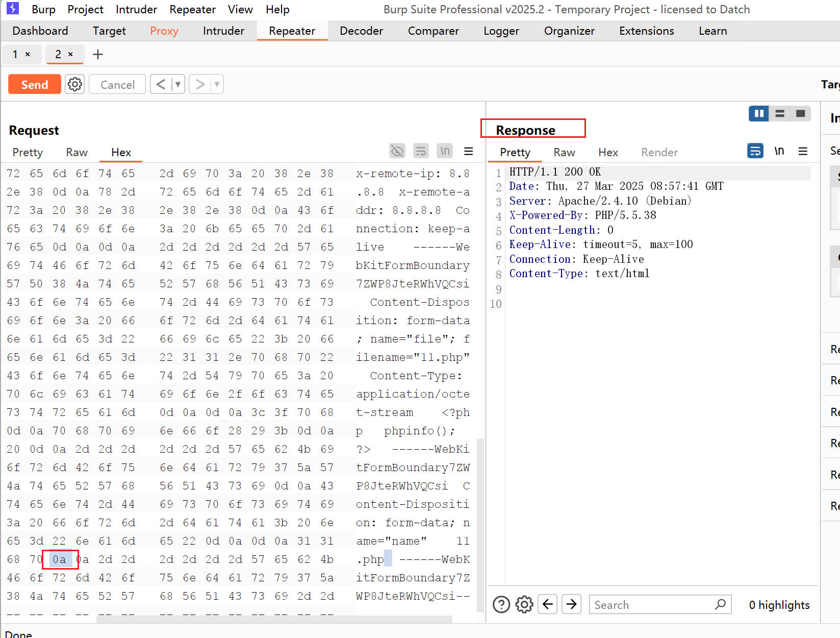Click the magnifier icon in search box
This screenshot has width=840, height=638.
click(x=720, y=604)
